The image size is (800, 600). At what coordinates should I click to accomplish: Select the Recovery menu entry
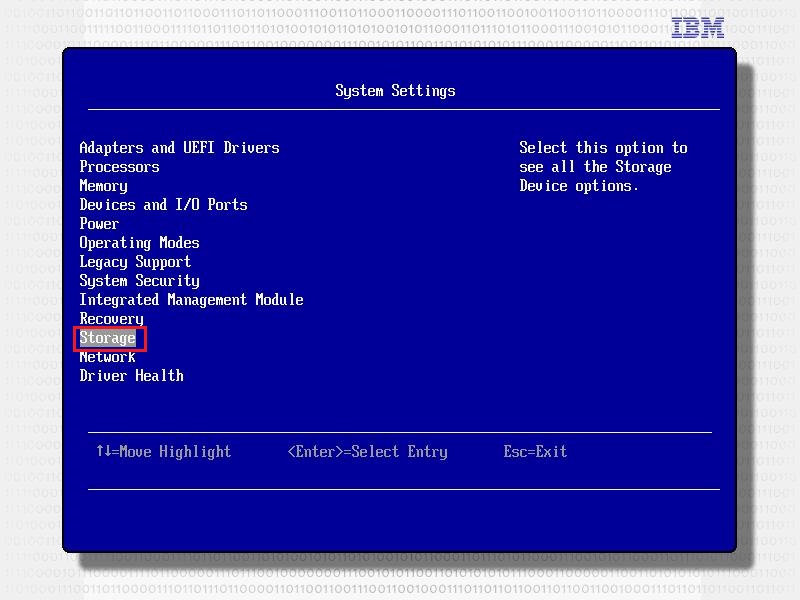pos(111,319)
